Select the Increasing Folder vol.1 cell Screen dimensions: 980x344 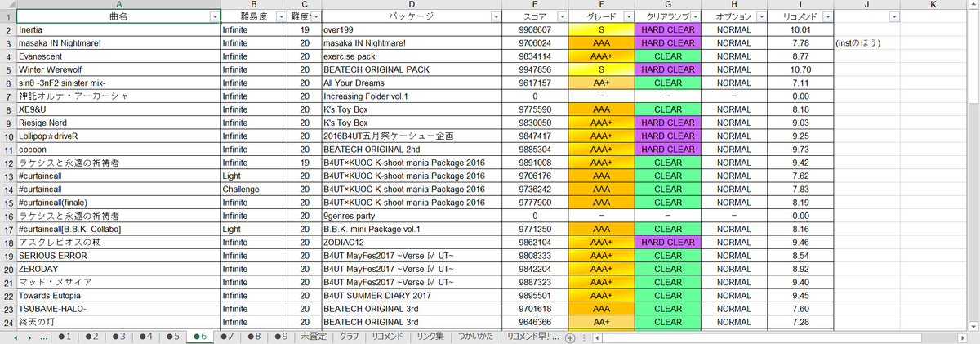point(412,96)
